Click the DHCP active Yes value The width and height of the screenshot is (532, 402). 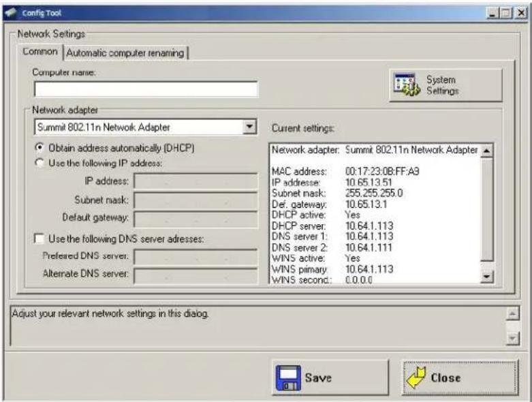[x=353, y=215]
